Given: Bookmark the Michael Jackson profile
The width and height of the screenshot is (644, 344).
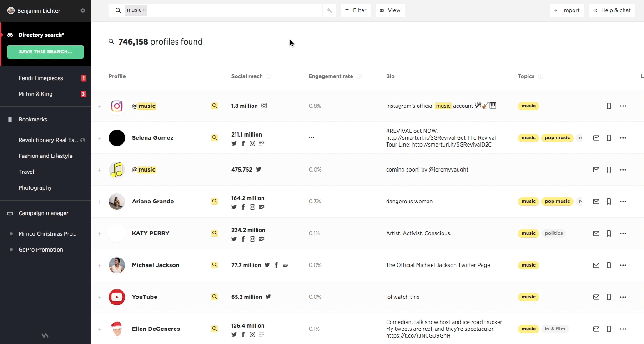Looking at the screenshot, I should [609, 265].
